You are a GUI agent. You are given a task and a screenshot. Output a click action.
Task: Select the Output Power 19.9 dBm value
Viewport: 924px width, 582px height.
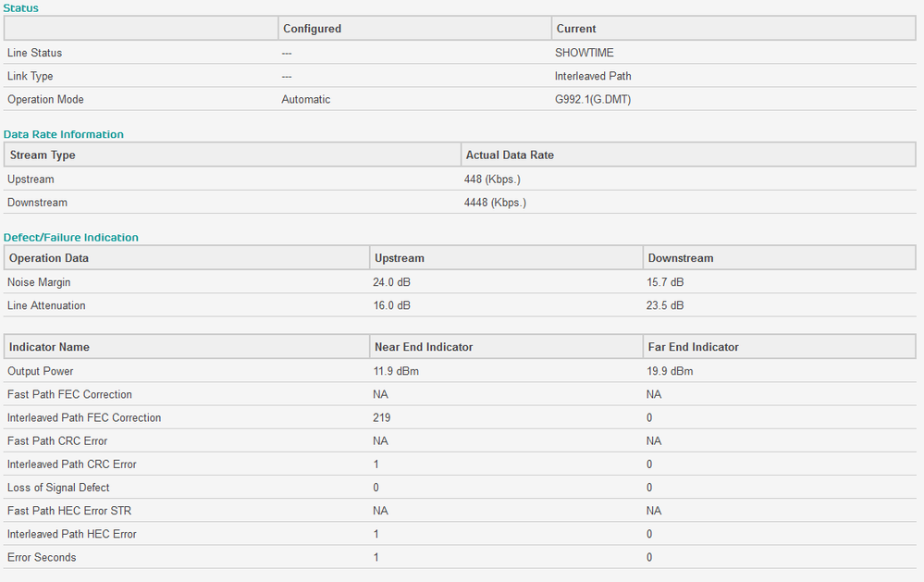click(670, 371)
